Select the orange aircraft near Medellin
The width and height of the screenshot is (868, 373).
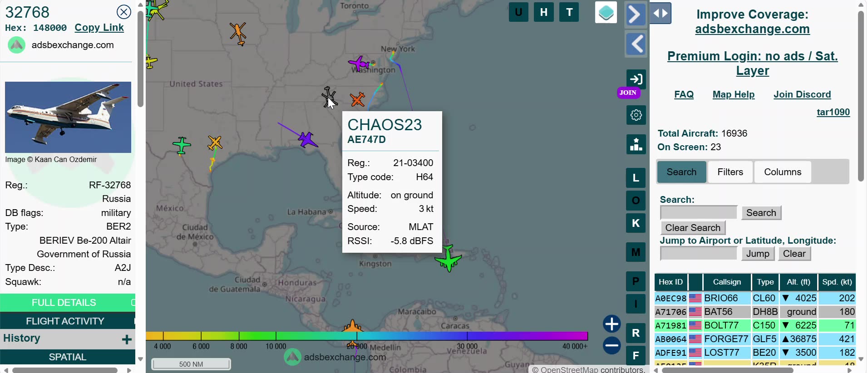352,326
